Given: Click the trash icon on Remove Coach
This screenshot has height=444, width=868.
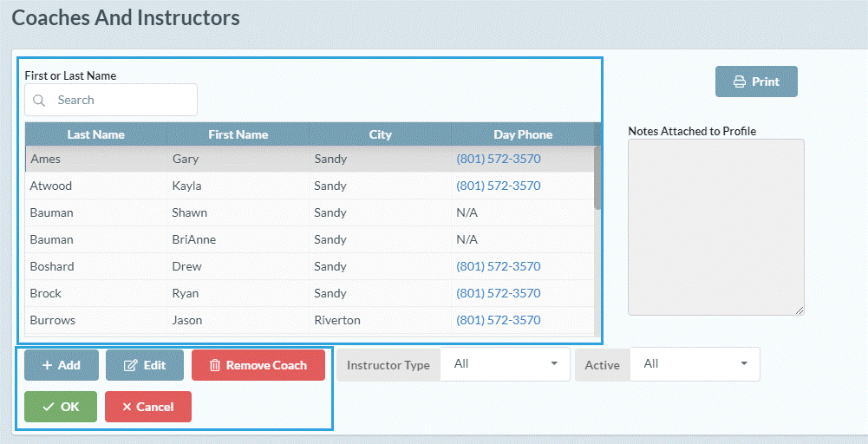Looking at the screenshot, I should pyautogui.click(x=215, y=366).
